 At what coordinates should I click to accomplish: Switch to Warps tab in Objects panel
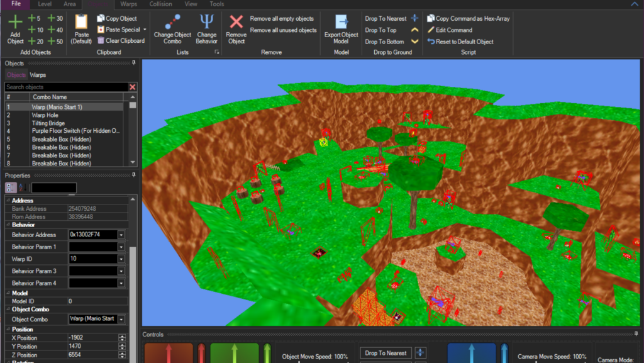coord(38,75)
